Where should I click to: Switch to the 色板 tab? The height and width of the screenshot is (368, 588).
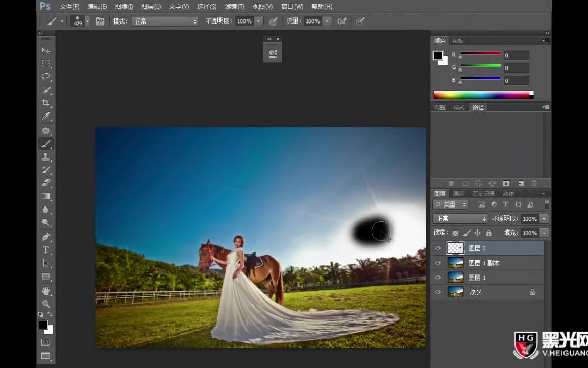(458, 41)
